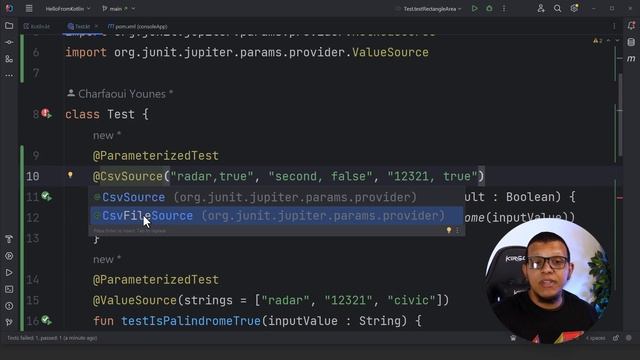Select CsvSource completion suggestion

[276, 197]
